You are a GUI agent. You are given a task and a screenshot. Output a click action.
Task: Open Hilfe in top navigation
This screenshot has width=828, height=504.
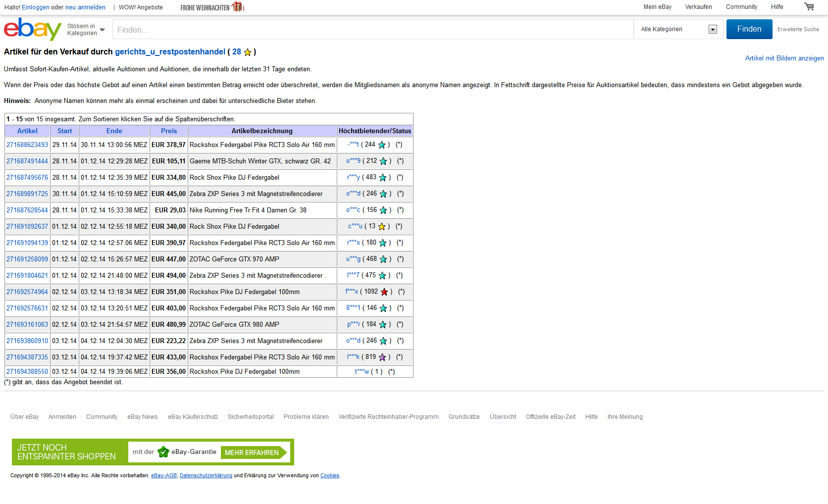tap(777, 7)
